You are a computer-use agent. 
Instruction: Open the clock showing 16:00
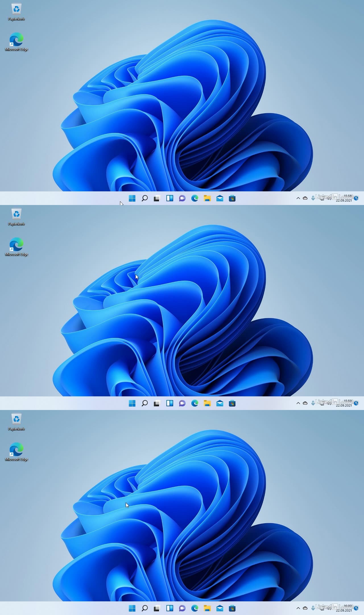click(344, 608)
